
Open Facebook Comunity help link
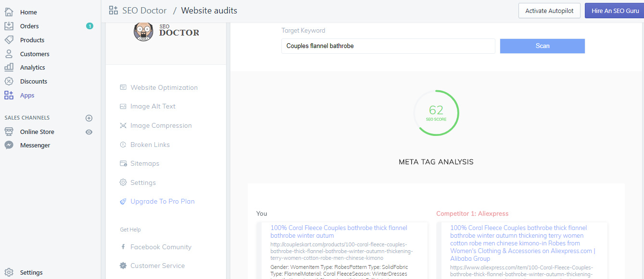pyautogui.click(x=161, y=247)
